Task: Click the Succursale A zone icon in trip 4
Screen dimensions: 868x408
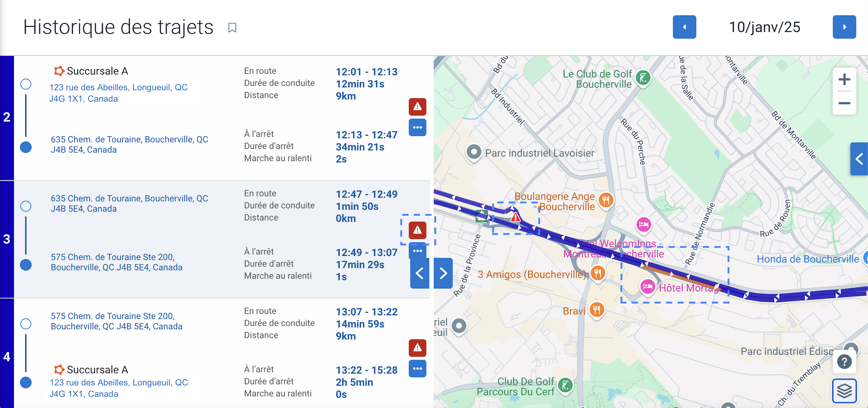Action: [59, 369]
